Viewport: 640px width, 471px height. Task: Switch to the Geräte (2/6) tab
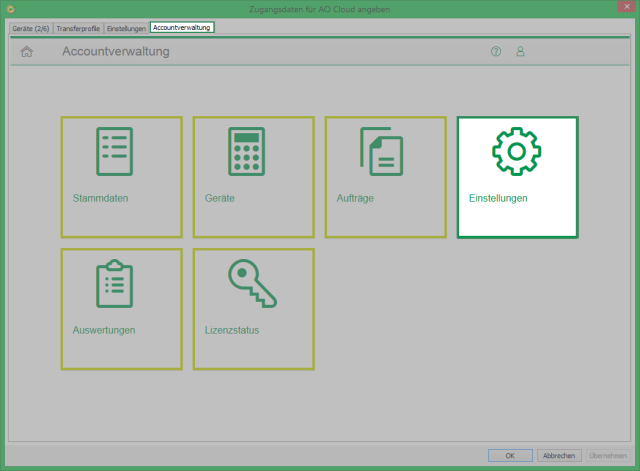click(x=32, y=28)
